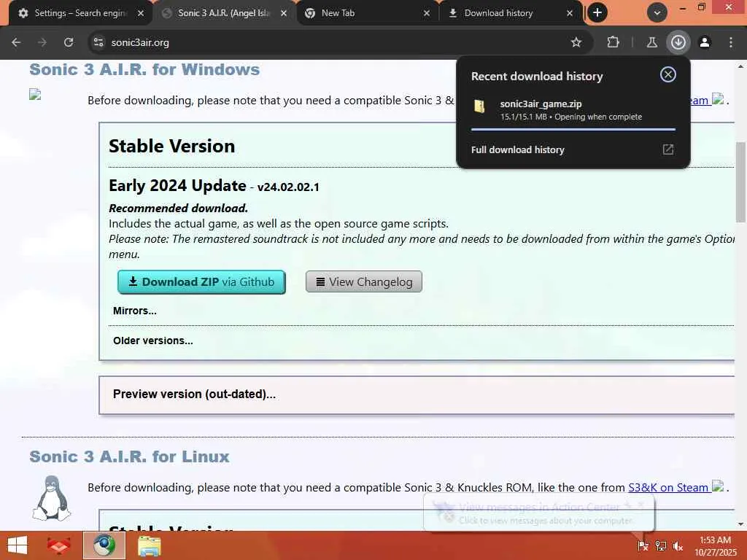Open the profile avatar menu

[x=705, y=42]
